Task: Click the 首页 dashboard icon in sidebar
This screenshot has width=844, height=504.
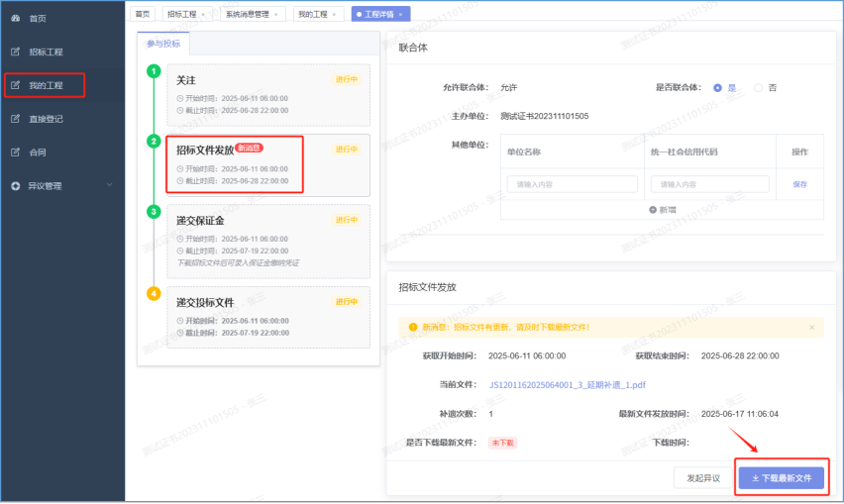Action: pyautogui.click(x=16, y=18)
